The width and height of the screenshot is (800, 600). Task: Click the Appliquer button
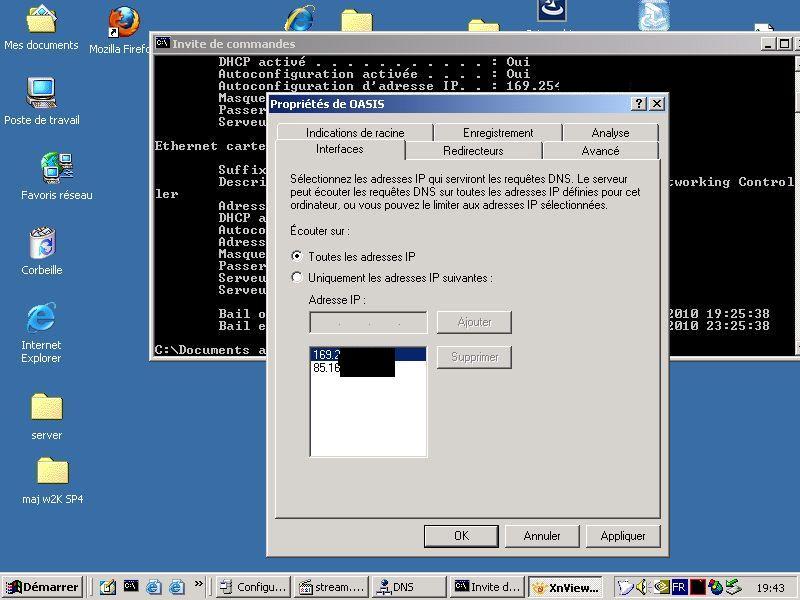(623, 536)
